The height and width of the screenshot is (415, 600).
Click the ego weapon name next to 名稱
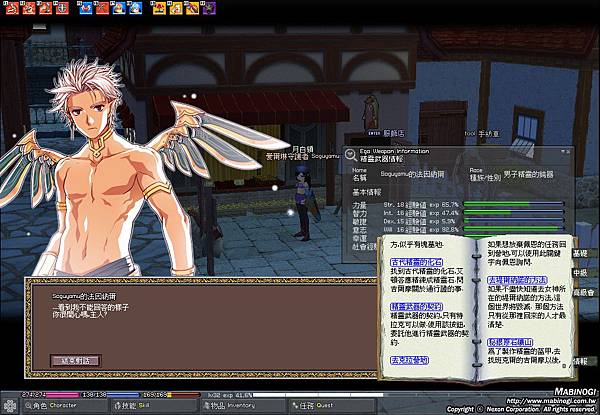[x=412, y=174]
